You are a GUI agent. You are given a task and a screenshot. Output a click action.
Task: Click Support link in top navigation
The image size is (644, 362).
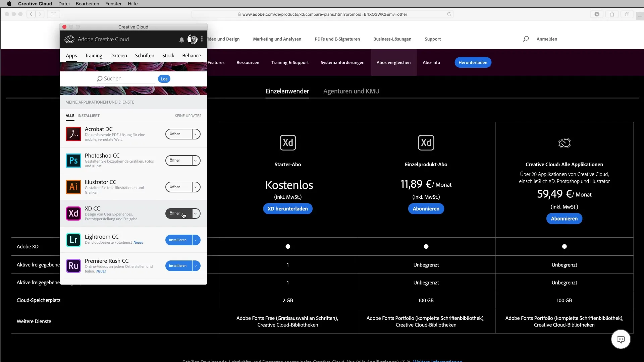tap(433, 39)
